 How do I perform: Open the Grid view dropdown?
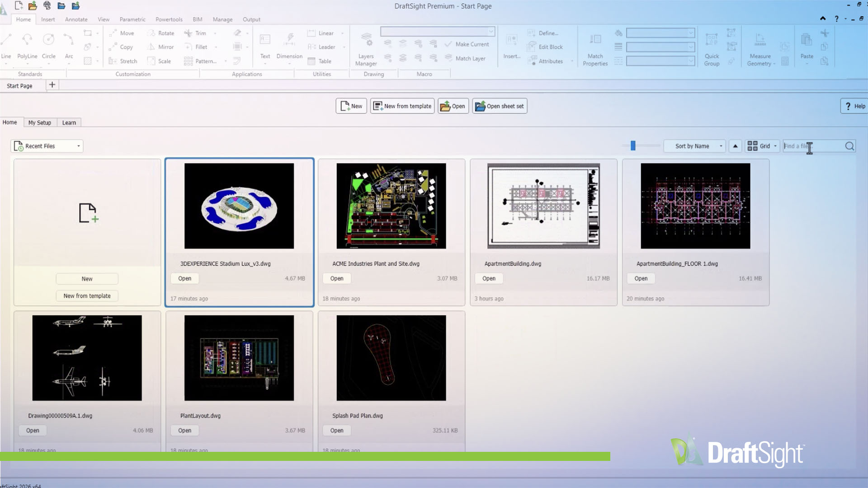click(762, 146)
